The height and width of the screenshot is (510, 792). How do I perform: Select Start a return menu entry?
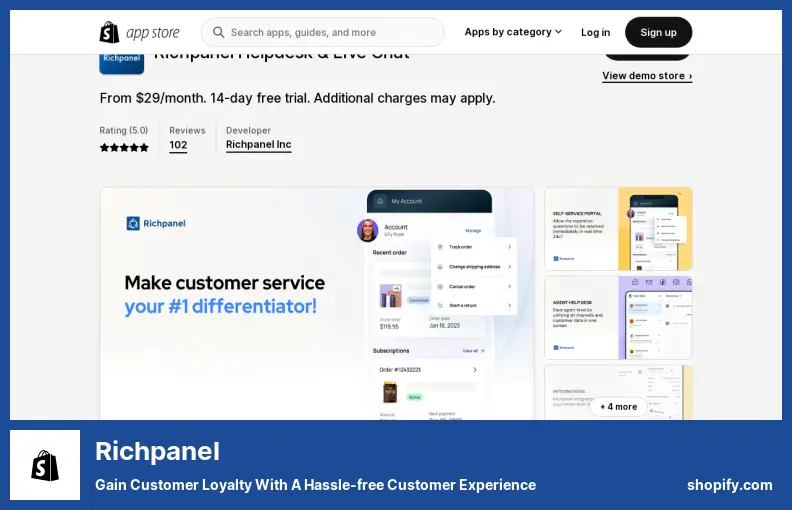tap(474, 305)
